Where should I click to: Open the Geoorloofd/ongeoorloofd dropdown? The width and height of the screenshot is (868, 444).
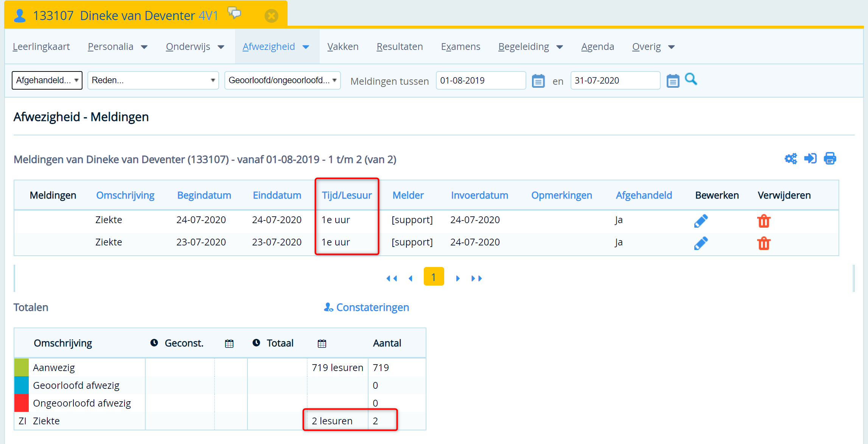point(282,80)
